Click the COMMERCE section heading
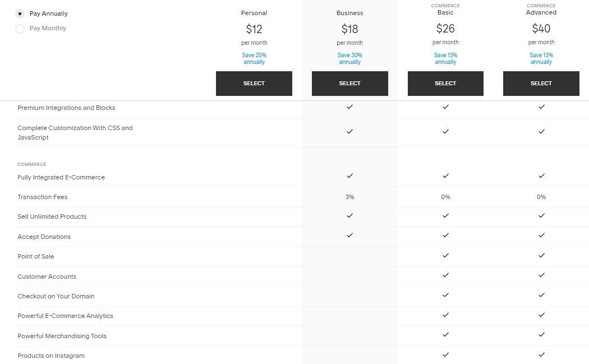Image resolution: width=589 pixels, height=364 pixels. [x=32, y=164]
